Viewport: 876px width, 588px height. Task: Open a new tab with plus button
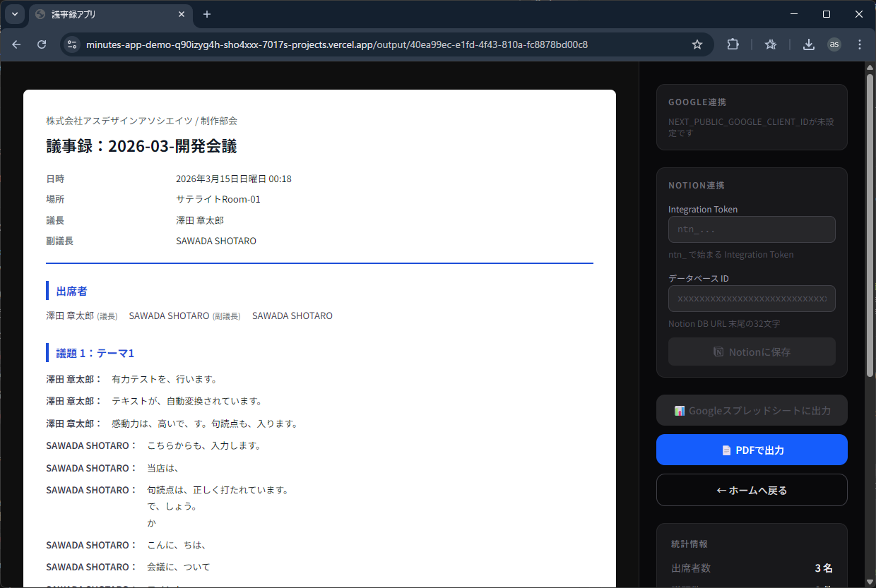[x=207, y=14]
